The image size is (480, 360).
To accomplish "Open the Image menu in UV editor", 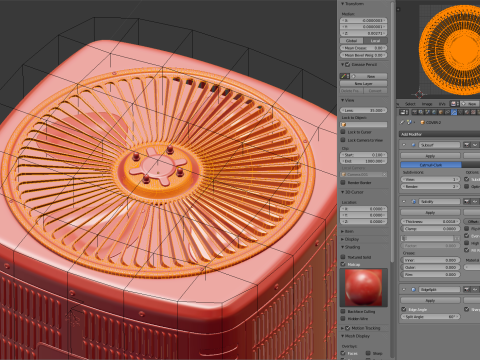I will tap(427, 104).
